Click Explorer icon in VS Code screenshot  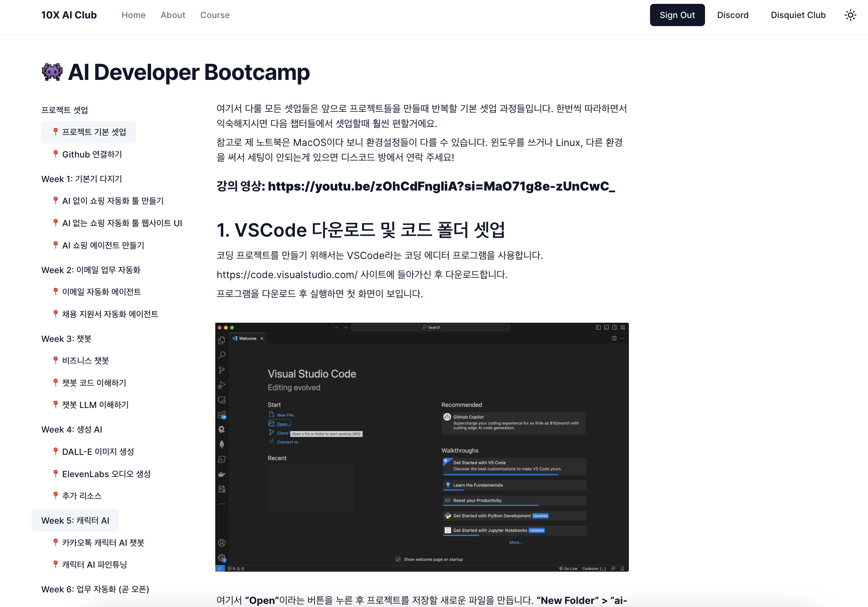[222, 340]
